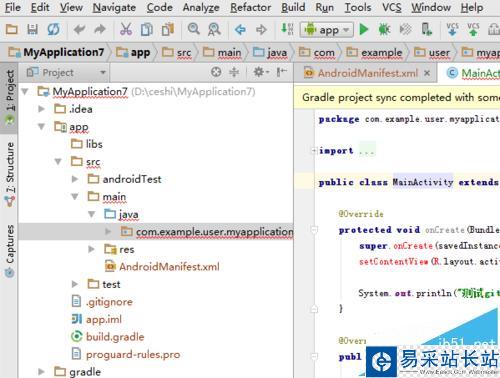The height and width of the screenshot is (378, 500).
Task: Start Debug with green bug icon
Action: pos(384,30)
